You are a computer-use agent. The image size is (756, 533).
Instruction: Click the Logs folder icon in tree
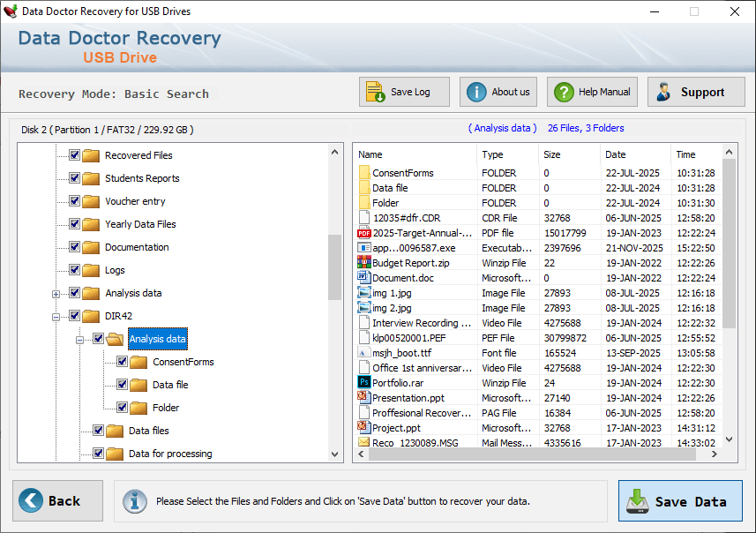(91, 270)
